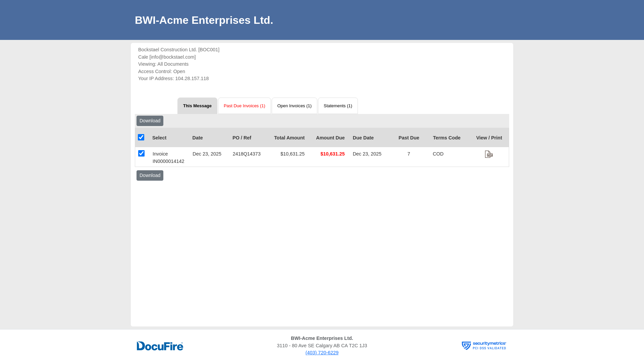Switch to the This Message tab
Image resolution: width=644 pixels, height=362 pixels.
click(x=197, y=106)
